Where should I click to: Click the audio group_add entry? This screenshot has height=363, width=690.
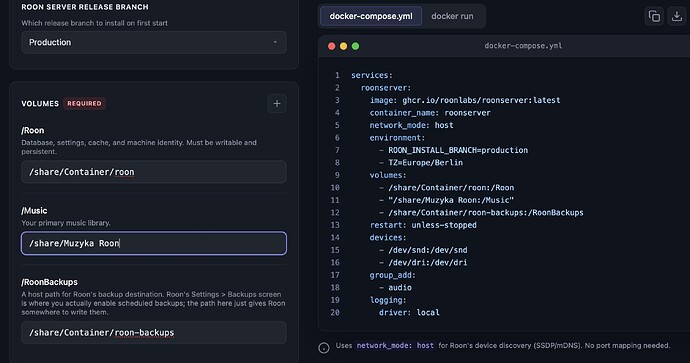395,288
